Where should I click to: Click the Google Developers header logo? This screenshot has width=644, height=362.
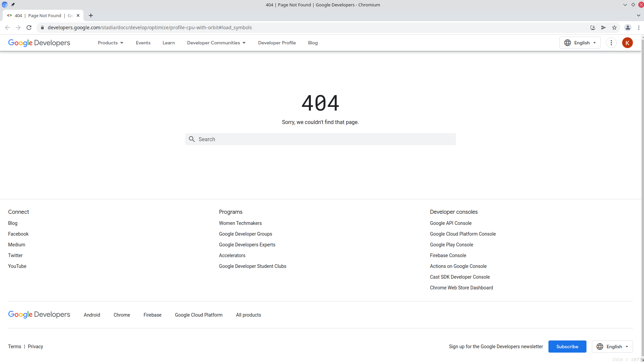click(39, 43)
